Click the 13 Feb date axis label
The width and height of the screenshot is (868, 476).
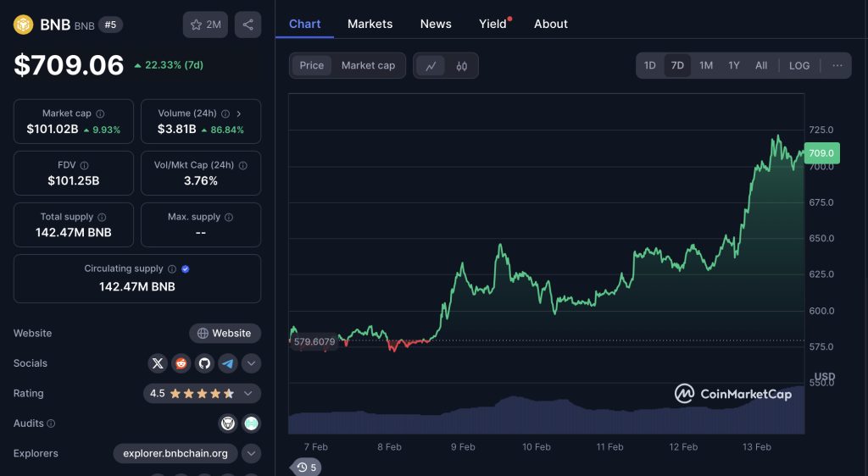tap(756, 446)
